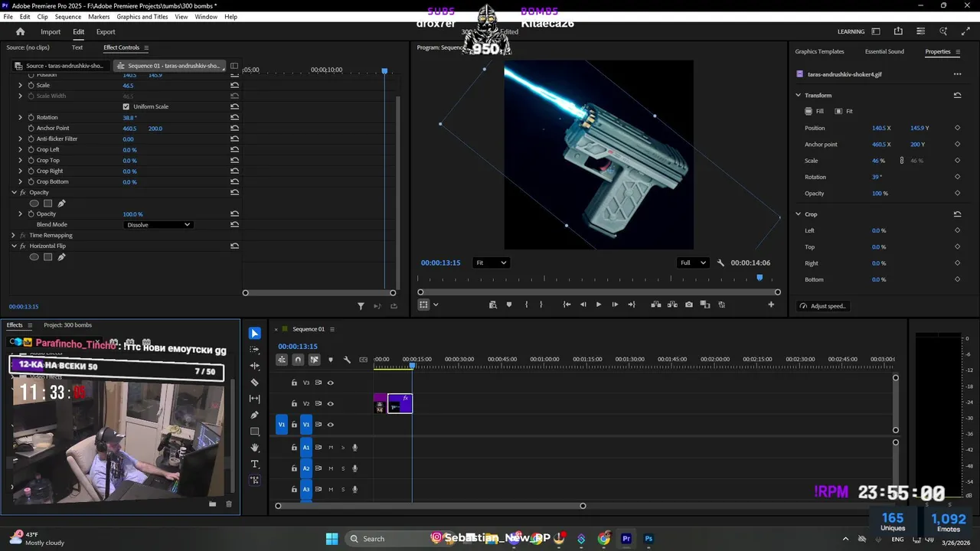Toggle Opacity effect fx switch

[x=23, y=192]
